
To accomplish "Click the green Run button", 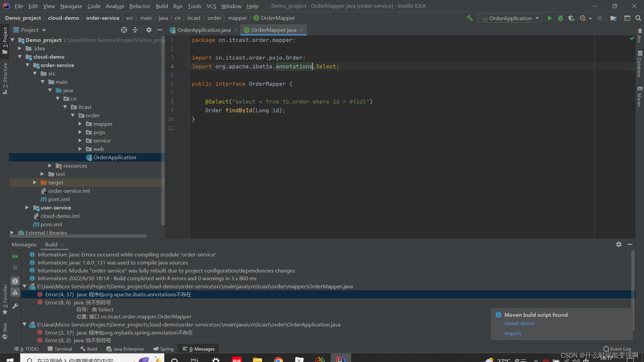I will coord(550,18).
